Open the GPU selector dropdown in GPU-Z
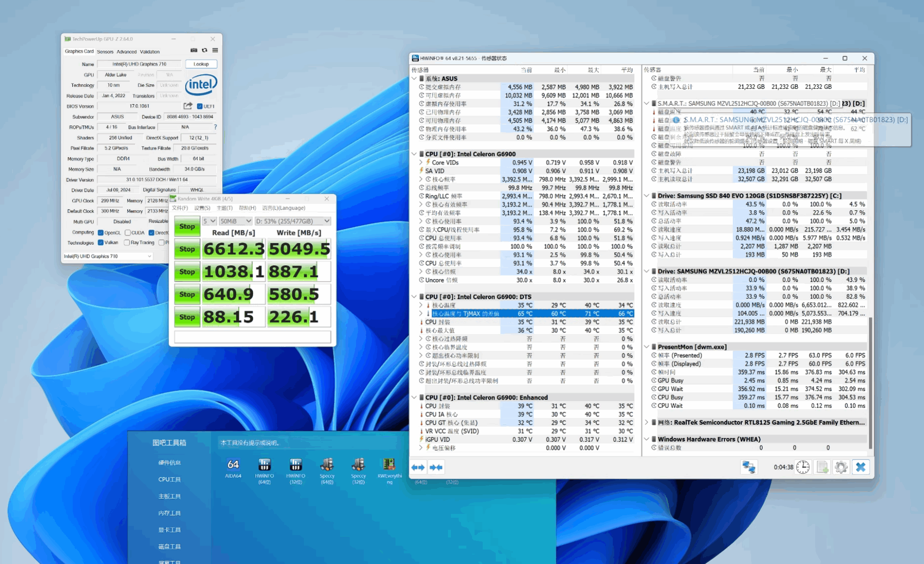The image size is (924, 564). [108, 256]
